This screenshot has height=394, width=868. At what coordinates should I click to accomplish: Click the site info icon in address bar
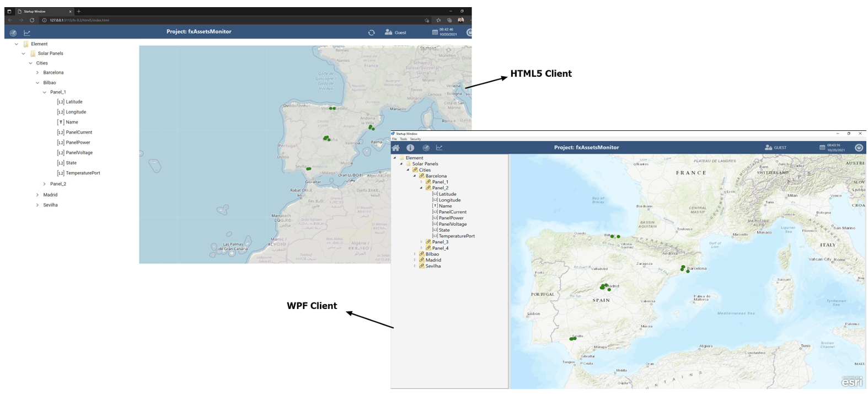45,20
